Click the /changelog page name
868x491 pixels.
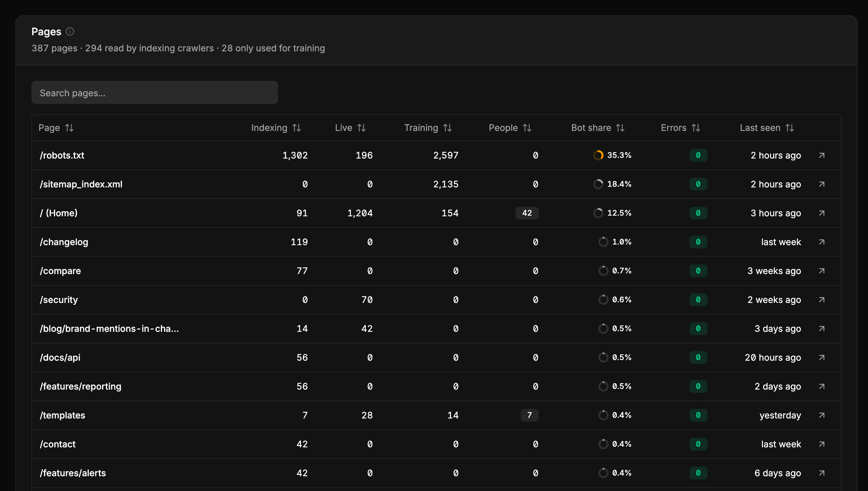(x=64, y=242)
